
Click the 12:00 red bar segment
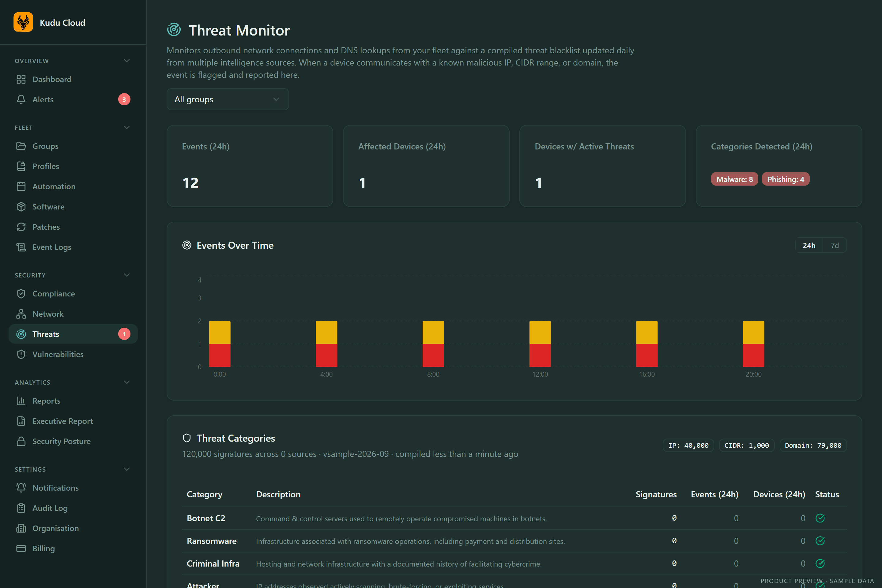tap(540, 355)
